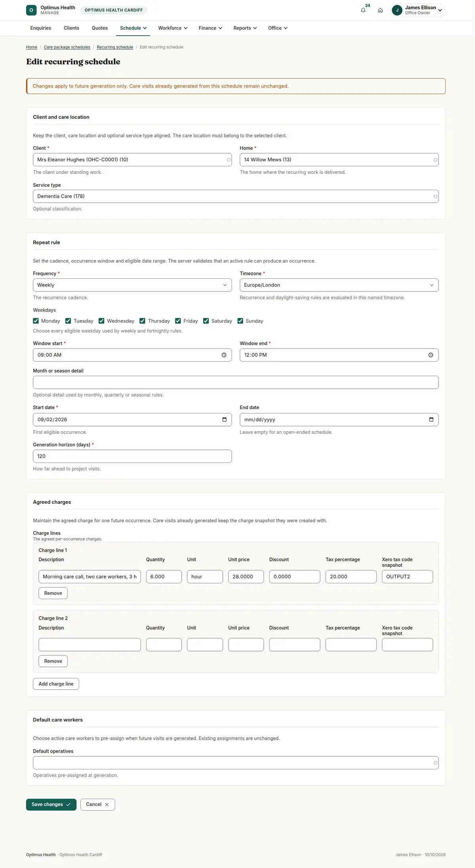
Task: Open the End date calendar icon
Action: pos(431,419)
